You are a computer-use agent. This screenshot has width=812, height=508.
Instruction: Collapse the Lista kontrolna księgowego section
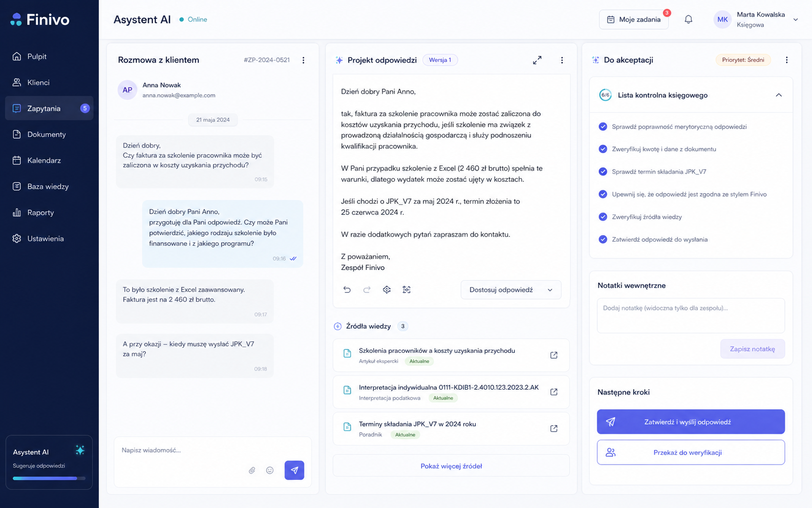(778, 95)
